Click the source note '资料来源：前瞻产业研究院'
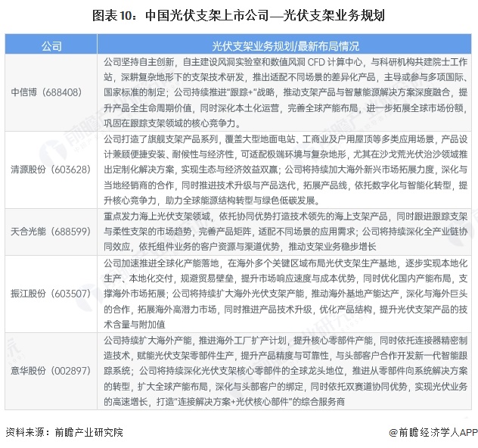 64,432
